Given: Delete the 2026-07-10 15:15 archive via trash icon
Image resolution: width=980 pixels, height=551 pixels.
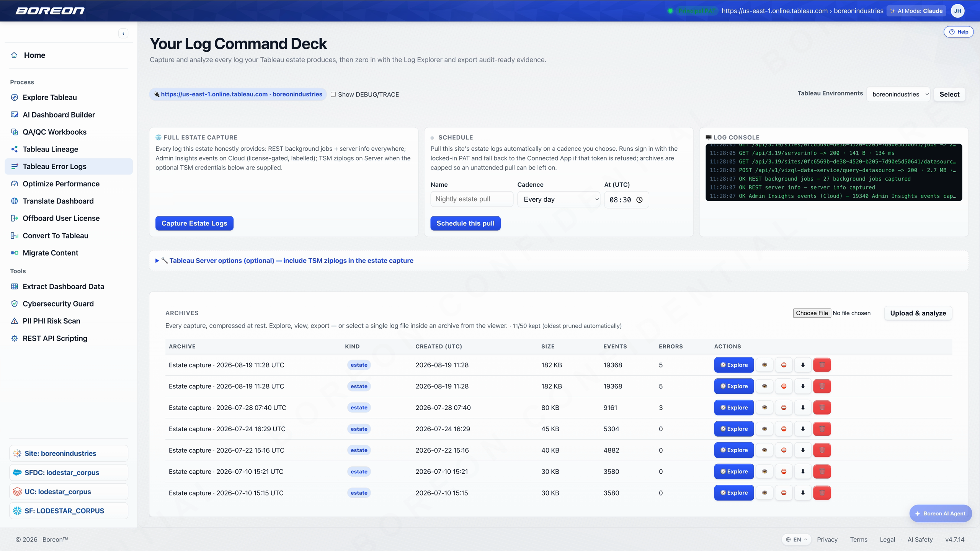Looking at the screenshot, I should (822, 493).
